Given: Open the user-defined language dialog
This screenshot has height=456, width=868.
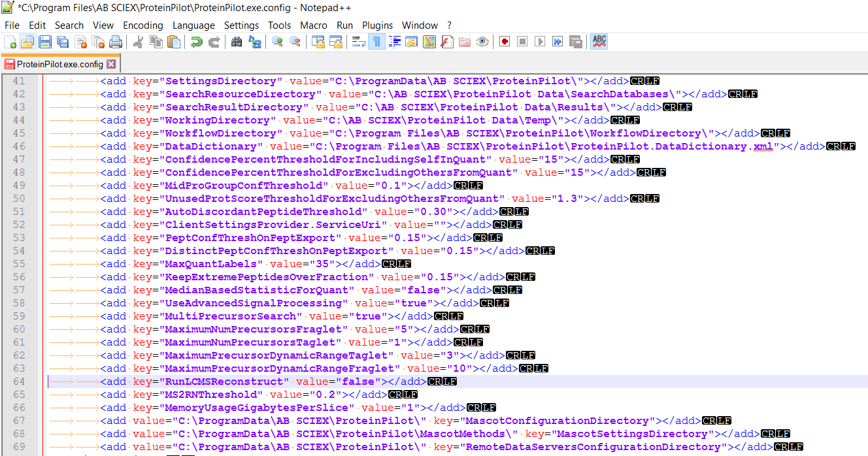Looking at the screenshot, I should tap(411, 42).
